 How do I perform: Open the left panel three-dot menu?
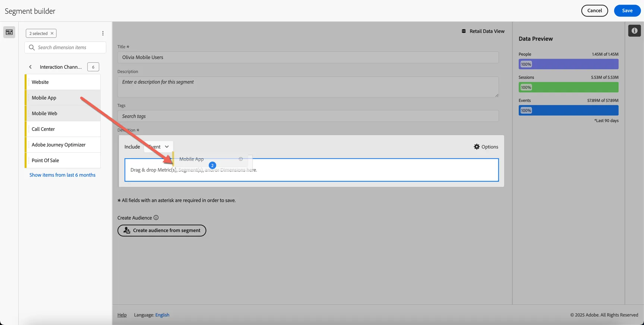103,33
